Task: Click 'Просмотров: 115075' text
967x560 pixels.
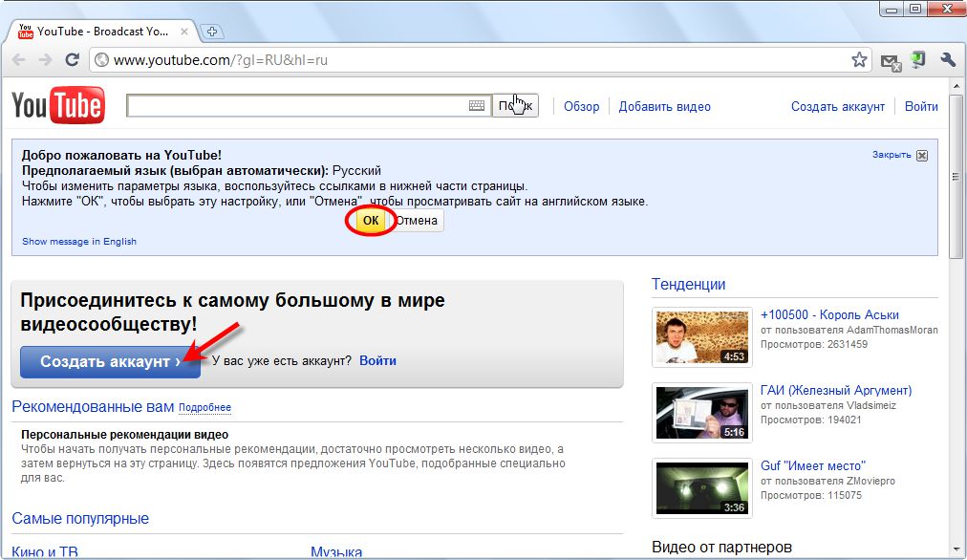Action: coord(811,495)
